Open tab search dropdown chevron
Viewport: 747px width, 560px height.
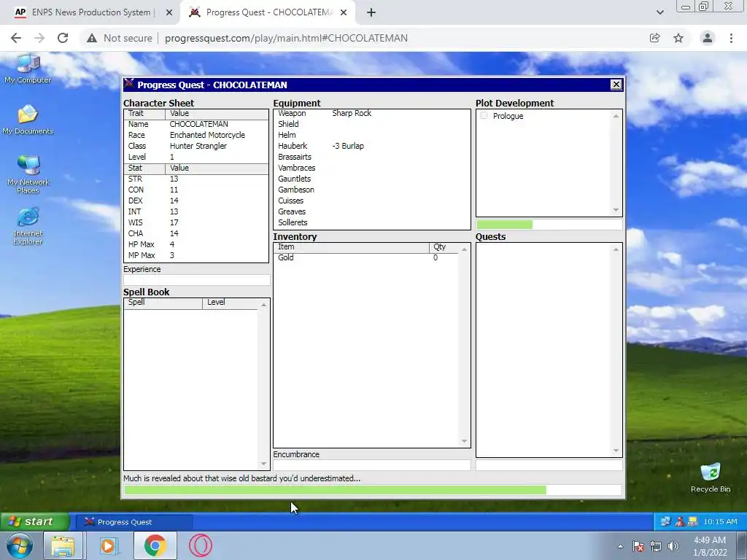pos(659,12)
